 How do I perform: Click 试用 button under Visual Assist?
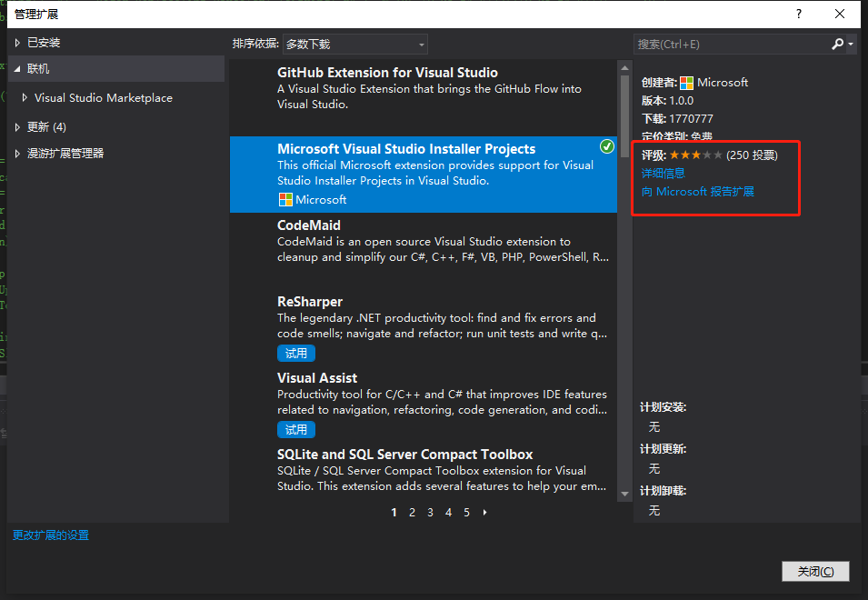coord(296,429)
